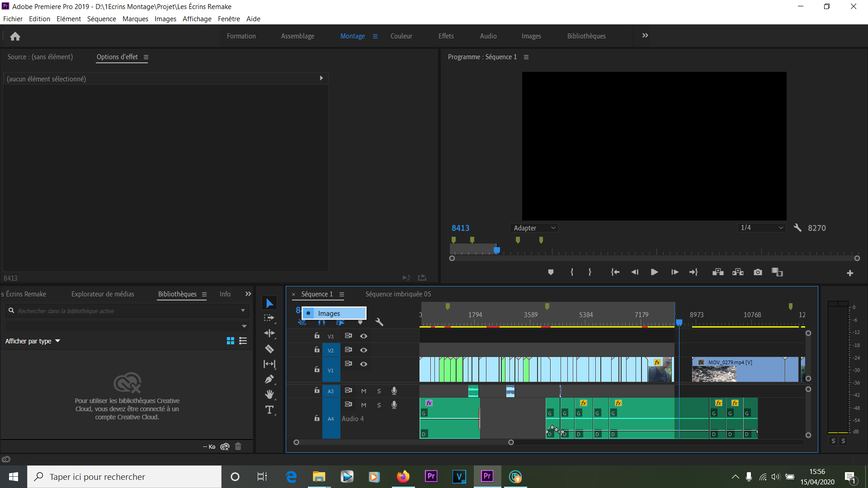Open the Adapter zoom level dropdown

tap(534, 228)
